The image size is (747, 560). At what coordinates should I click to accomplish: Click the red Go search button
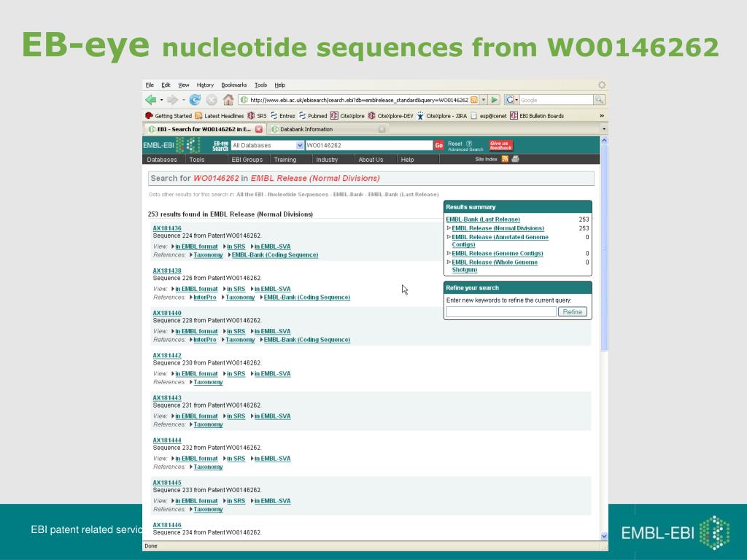click(x=438, y=145)
